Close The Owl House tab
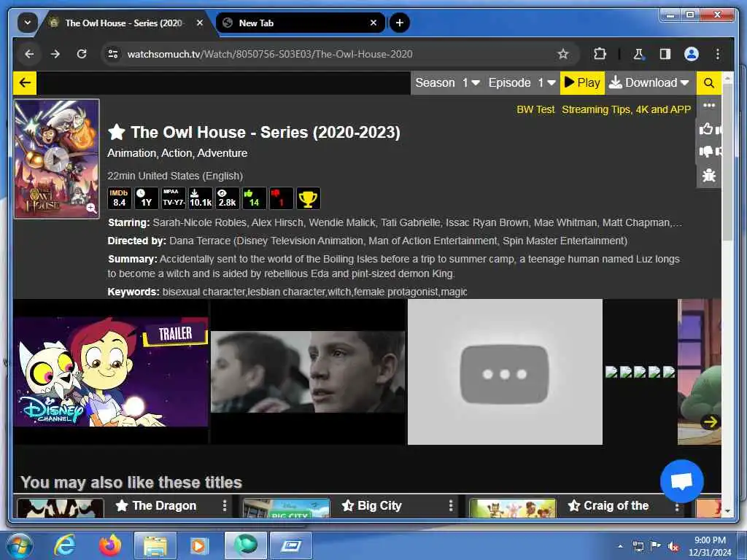This screenshot has height=560, width=747. 200,23
